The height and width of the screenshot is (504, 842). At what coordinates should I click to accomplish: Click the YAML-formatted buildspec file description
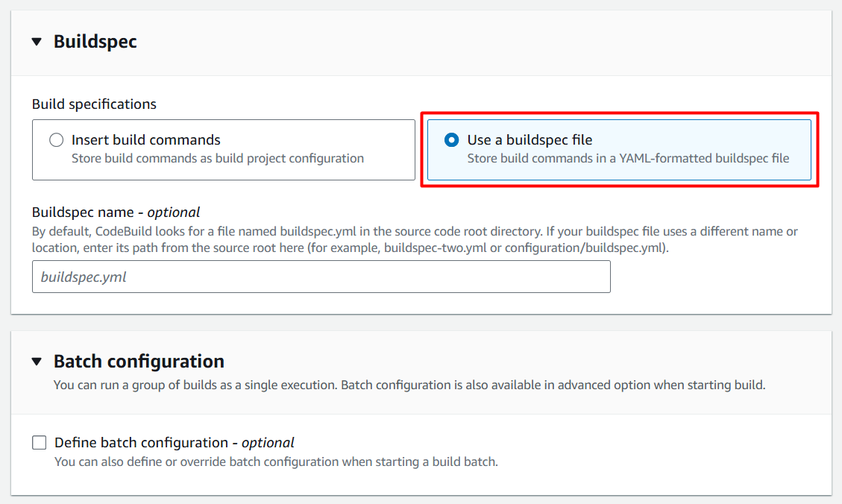pos(627,158)
